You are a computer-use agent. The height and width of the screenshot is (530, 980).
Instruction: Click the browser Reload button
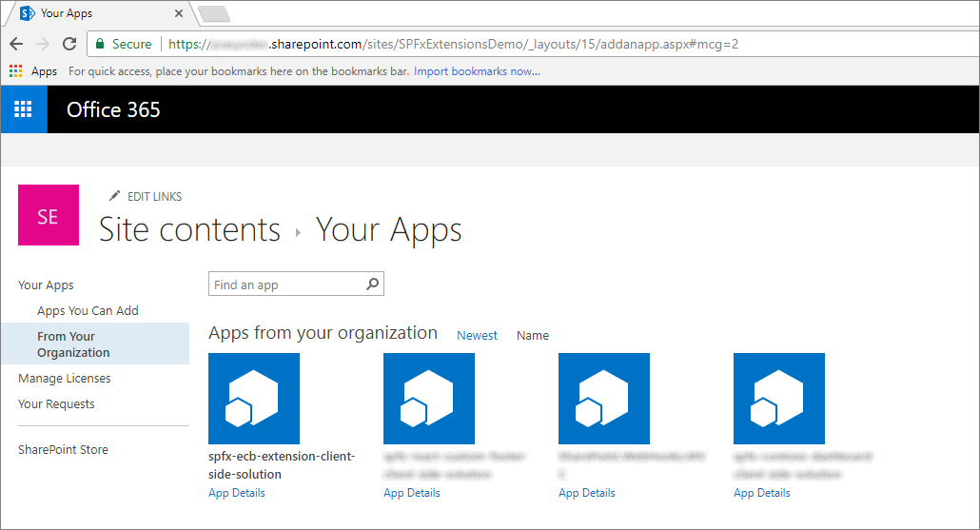(x=69, y=44)
